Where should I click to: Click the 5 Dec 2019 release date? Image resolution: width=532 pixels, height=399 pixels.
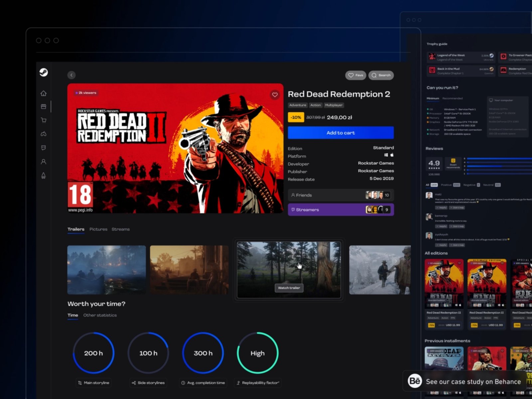point(381,179)
